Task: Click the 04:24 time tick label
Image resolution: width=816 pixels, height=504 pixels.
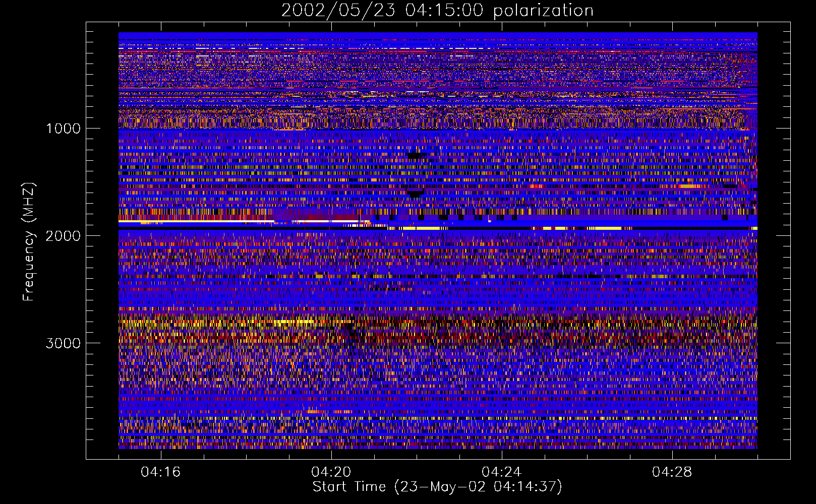Action: pos(502,472)
